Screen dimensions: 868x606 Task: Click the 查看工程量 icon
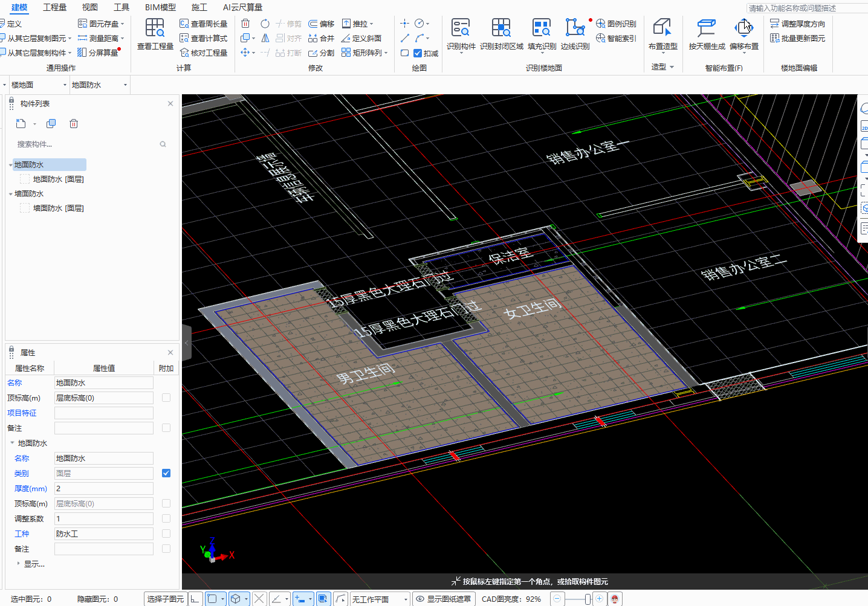click(x=155, y=28)
